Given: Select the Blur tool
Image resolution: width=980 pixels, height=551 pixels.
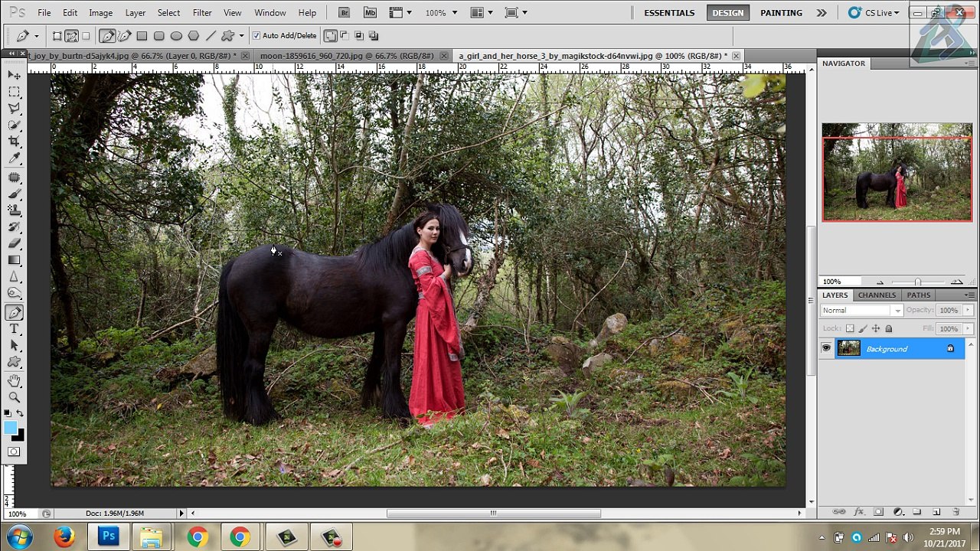Looking at the screenshot, I should click(14, 277).
